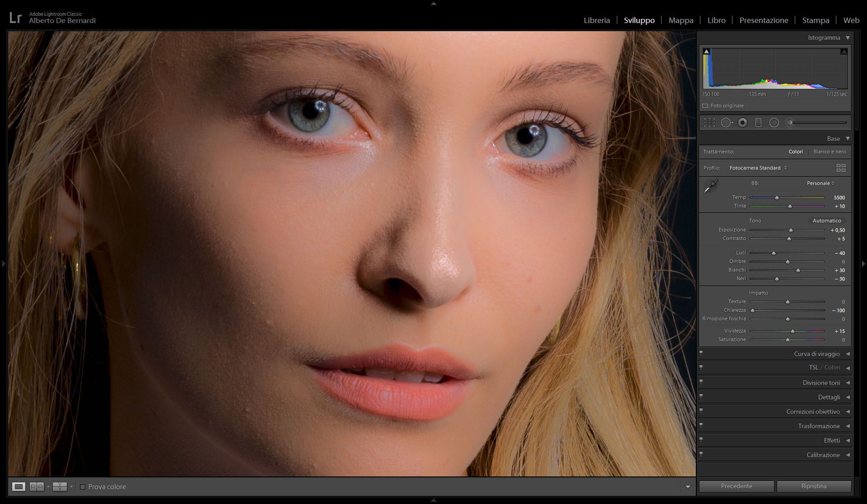Click the Esposizione slider handle

click(791, 231)
